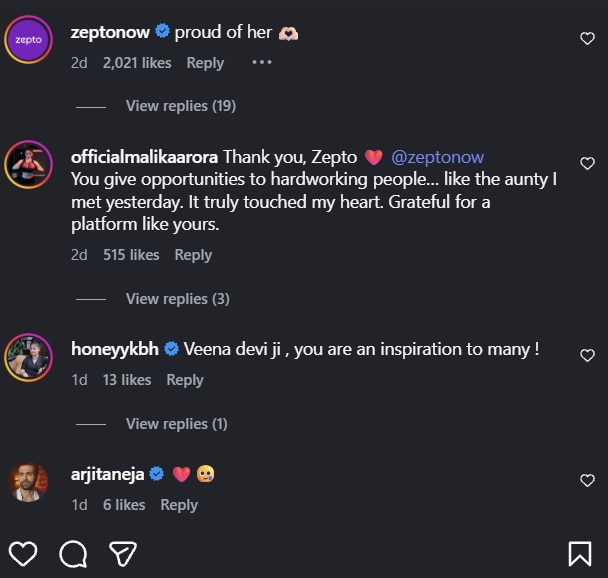Open honeyykbh username link
608x578 pixels.
[x=115, y=349]
